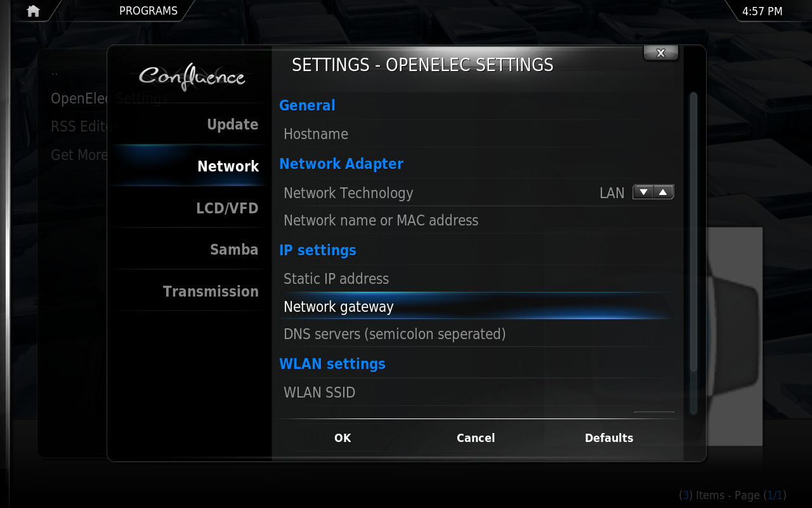Edit DNS servers setting

click(476, 334)
